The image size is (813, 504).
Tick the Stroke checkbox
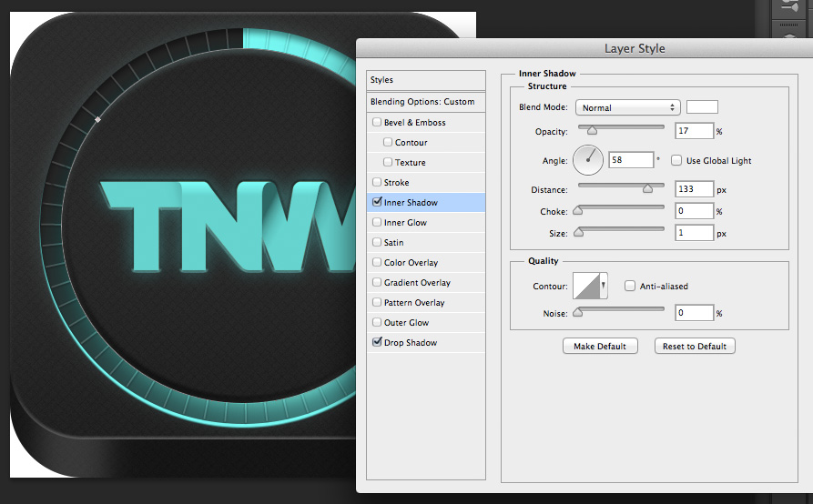pyautogui.click(x=377, y=182)
